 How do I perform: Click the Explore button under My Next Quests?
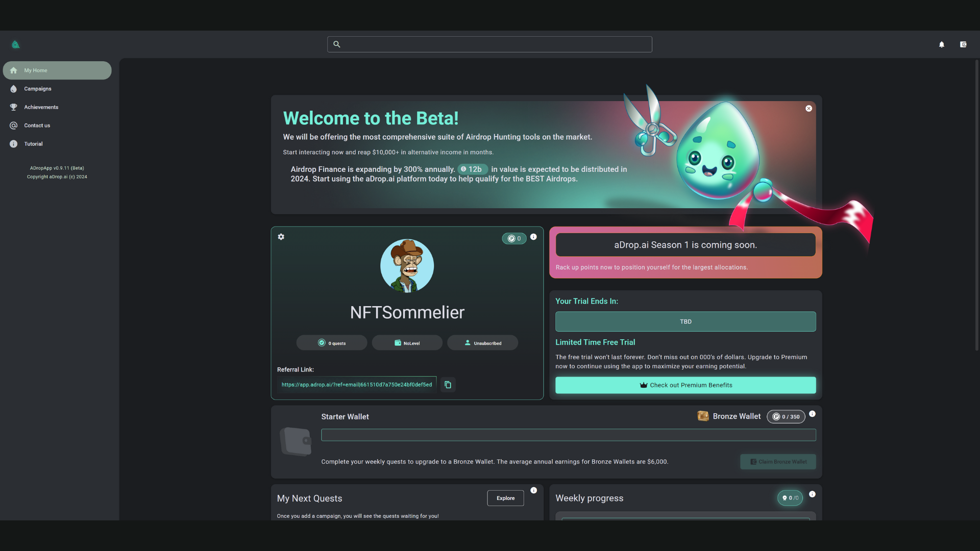click(x=505, y=498)
